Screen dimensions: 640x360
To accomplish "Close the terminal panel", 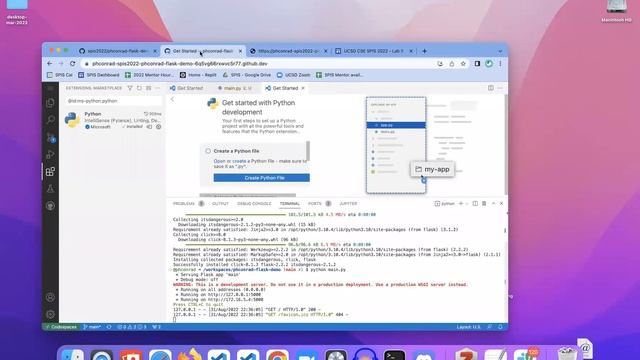I will tap(502, 204).
